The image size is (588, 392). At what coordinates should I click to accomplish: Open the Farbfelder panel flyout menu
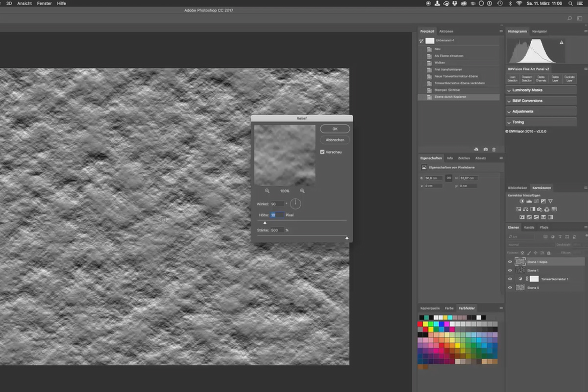[x=501, y=308]
